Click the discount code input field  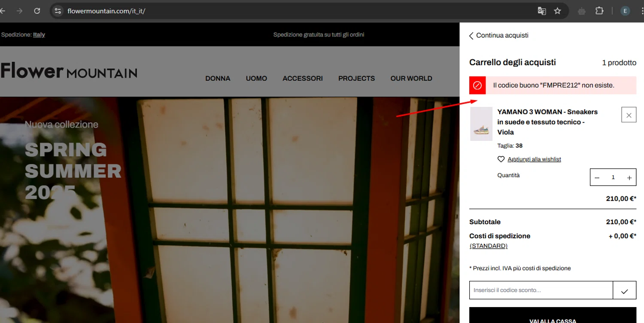coord(541,290)
